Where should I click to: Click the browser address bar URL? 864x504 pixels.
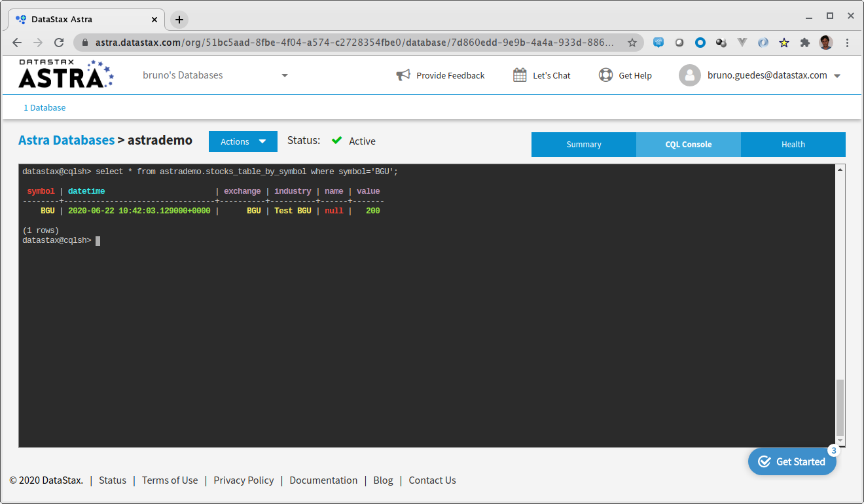coord(354,43)
